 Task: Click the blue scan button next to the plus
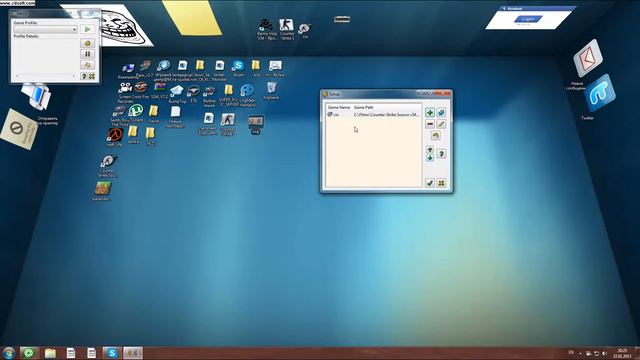pyautogui.click(x=441, y=112)
